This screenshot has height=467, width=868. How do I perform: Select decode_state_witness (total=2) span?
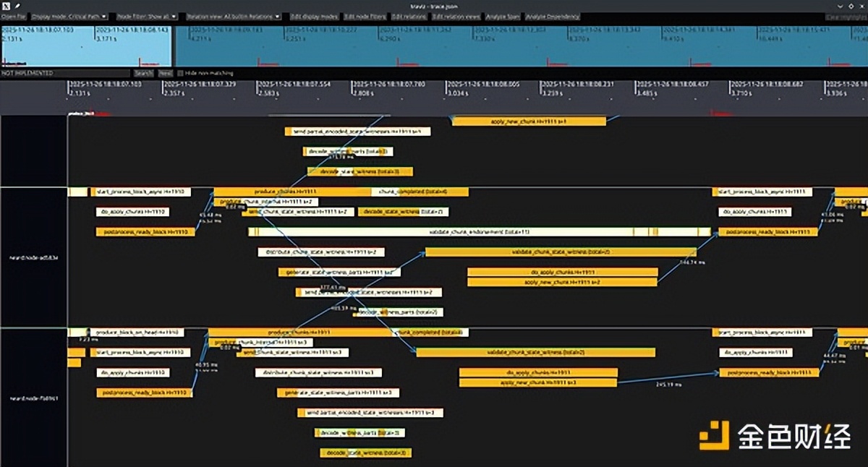point(404,212)
